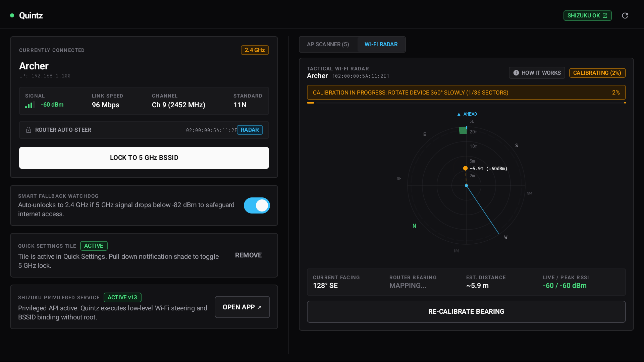Click the 128° SE current facing value
The height and width of the screenshot is (362, 644).
click(x=325, y=286)
